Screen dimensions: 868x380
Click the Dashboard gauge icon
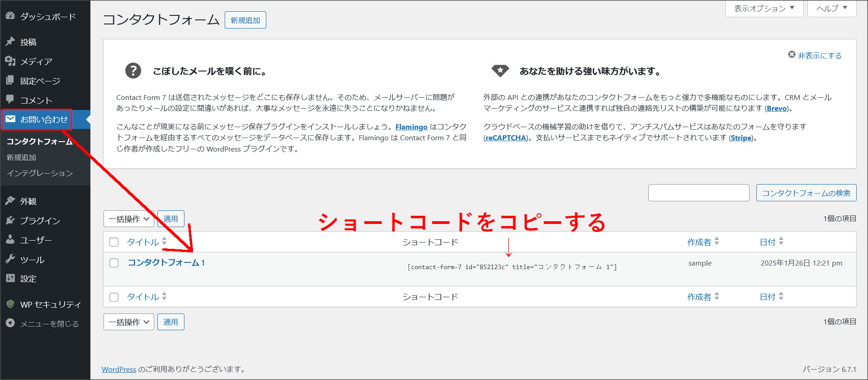(10, 16)
